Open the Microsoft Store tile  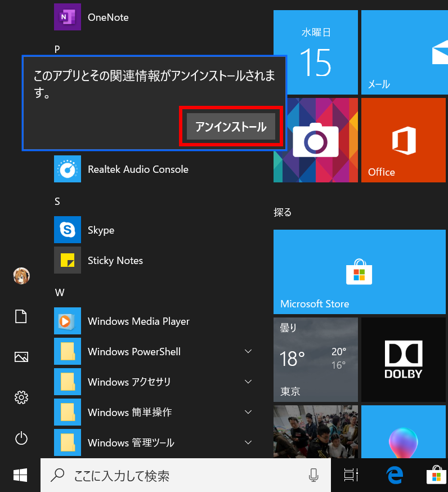click(x=360, y=272)
